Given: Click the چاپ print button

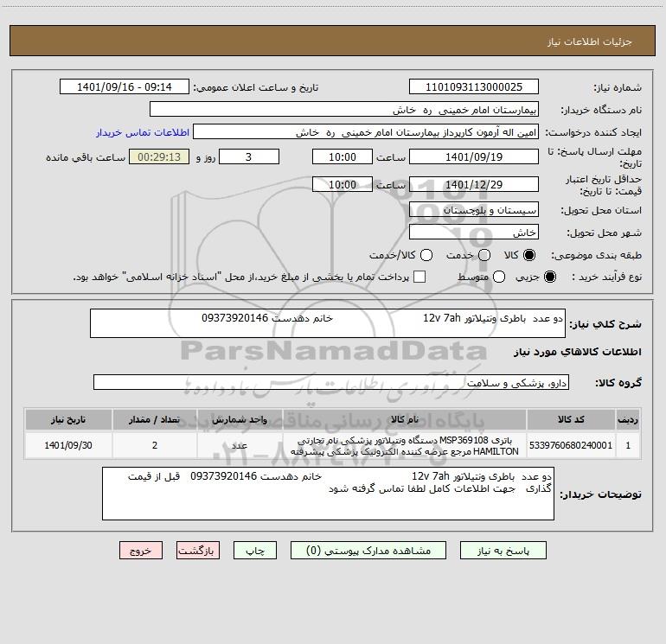Looking at the screenshot, I should [255, 551].
